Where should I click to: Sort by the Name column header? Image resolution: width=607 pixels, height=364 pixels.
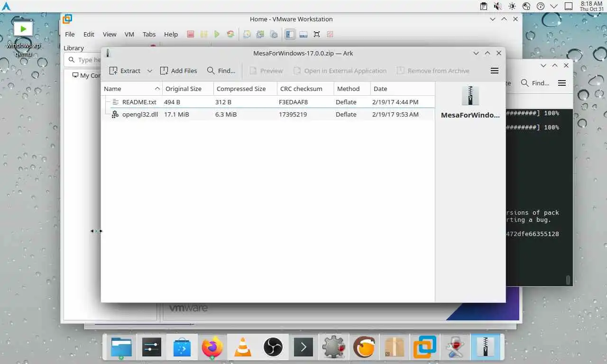[x=132, y=89]
